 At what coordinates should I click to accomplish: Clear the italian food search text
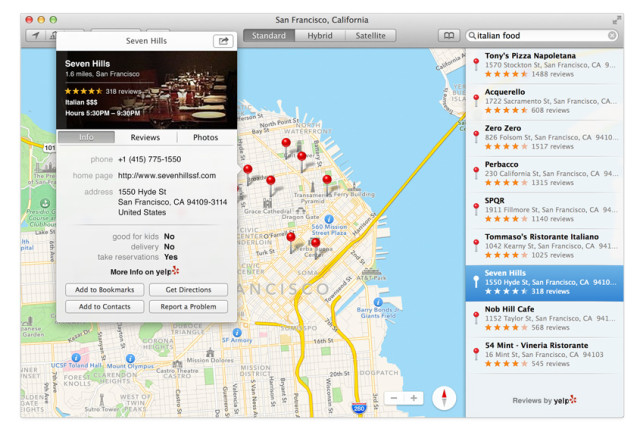pos(612,36)
